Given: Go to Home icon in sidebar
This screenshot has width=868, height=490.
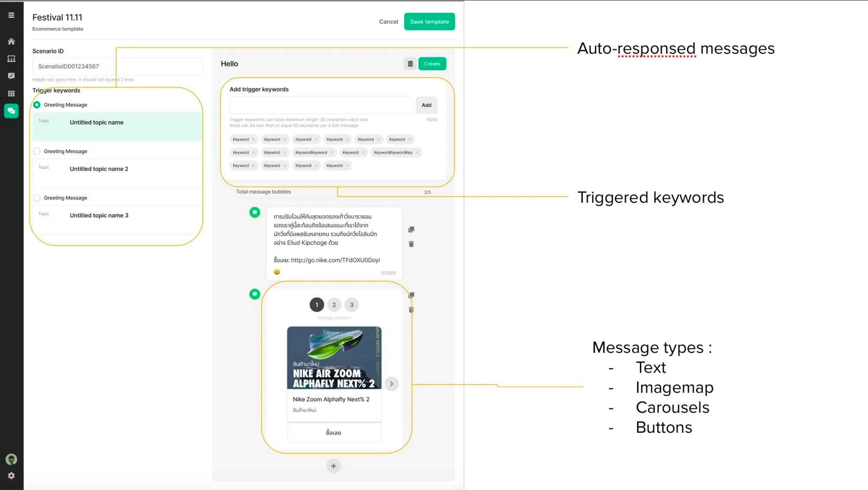Looking at the screenshot, I should [11, 42].
